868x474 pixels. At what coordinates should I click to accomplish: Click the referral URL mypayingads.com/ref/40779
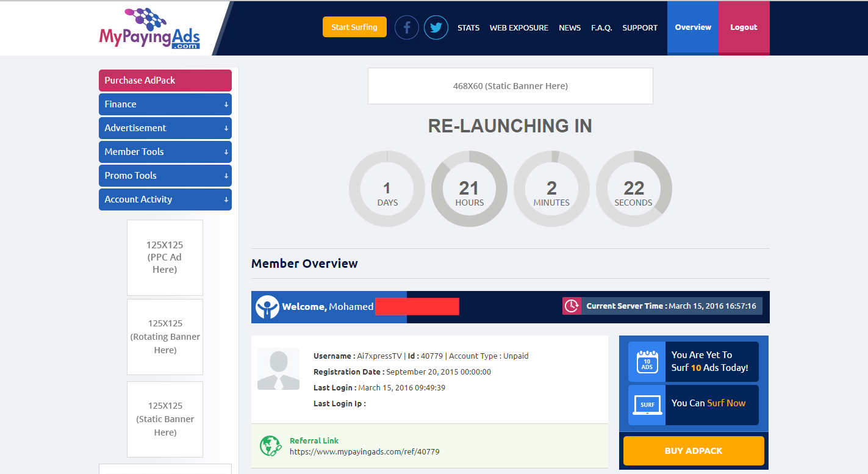(x=364, y=452)
